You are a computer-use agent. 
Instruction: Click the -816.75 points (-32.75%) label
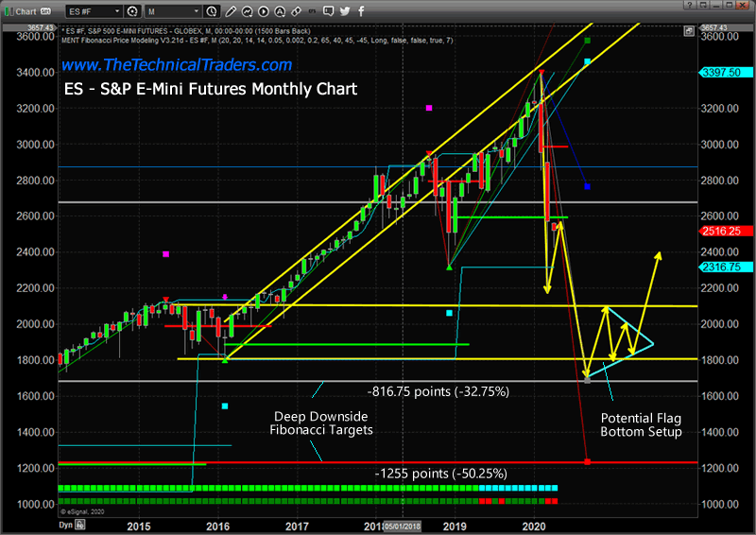[x=438, y=391]
